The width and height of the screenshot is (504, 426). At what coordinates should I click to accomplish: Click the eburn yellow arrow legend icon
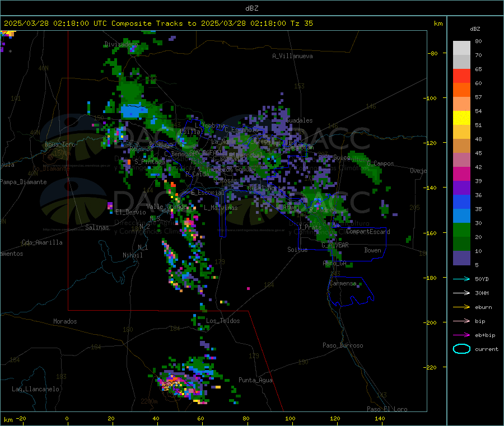pyautogui.click(x=461, y=307)
